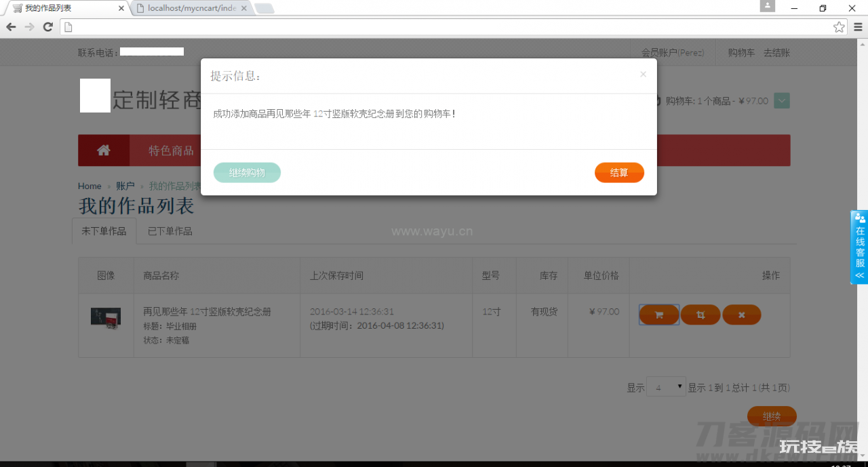Click 状态: 未定稿 text
The height and width of the screenshot is (467, 868).
pyautogui.click(x=166, y=340)
